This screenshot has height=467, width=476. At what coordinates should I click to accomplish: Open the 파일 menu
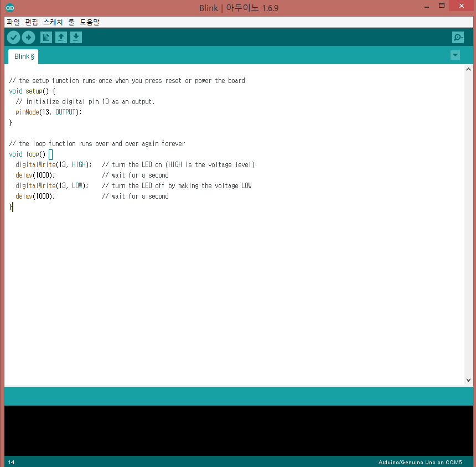[x=13, y=22]
